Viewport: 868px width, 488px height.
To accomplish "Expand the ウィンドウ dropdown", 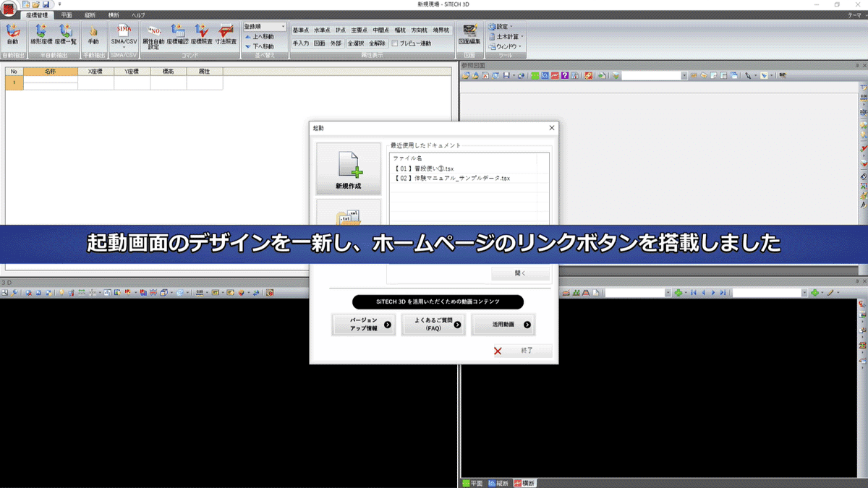I will click(x=505, y=46).
